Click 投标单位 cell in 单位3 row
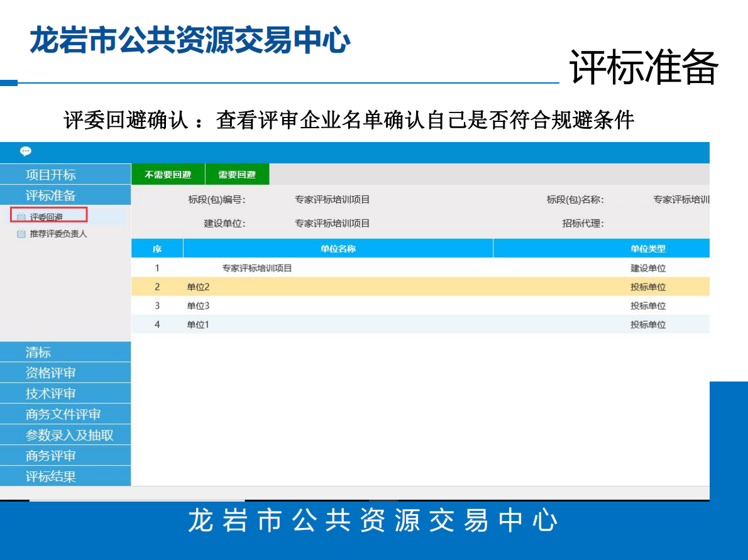The image size is (748, 560). [648, 305]
